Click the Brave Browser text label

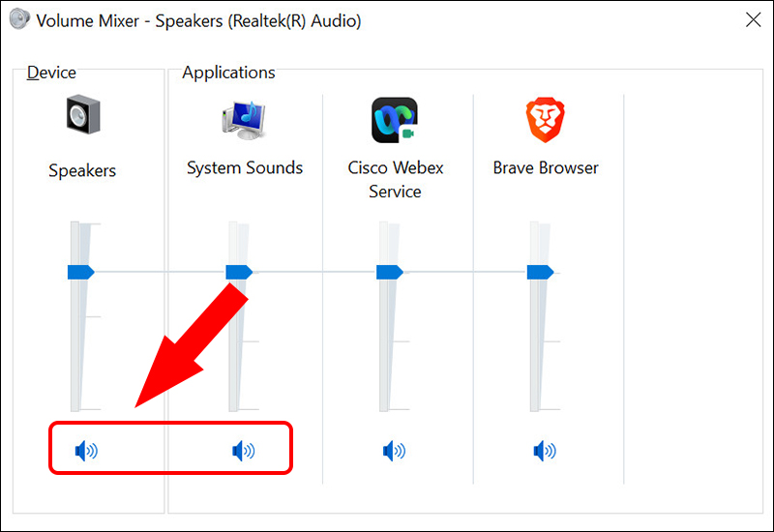(546, 167)
